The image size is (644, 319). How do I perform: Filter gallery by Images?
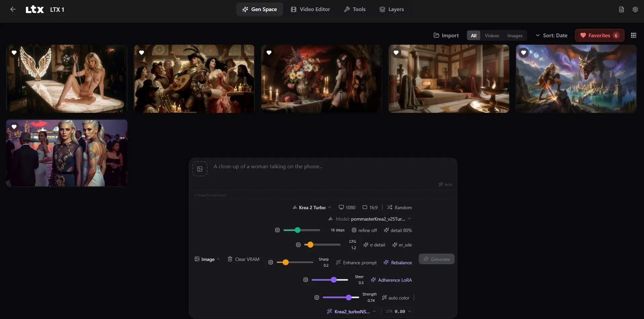pyautogui.click(x=515, y=36)
